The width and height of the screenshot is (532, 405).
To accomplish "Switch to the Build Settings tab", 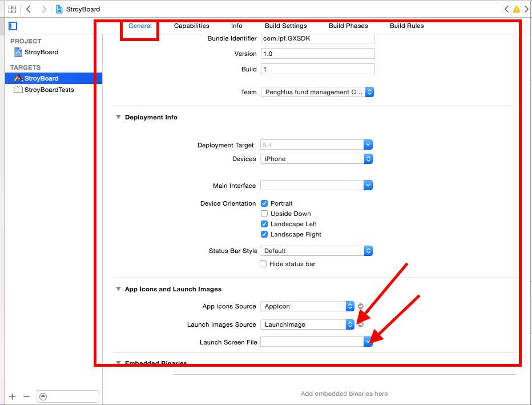I will [285, 26].
